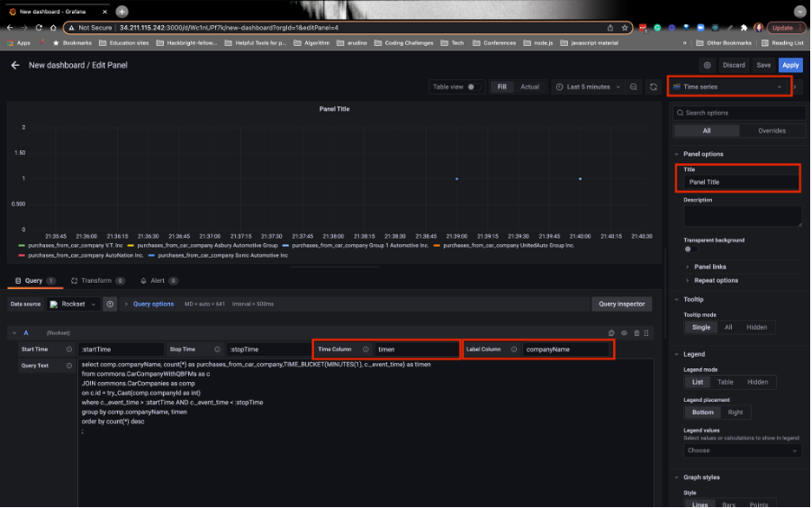Image resolution: width=812 pixels, height=508 pixels.
Task: Open the Last 5 minutes time picker
Action: (588, 87)
